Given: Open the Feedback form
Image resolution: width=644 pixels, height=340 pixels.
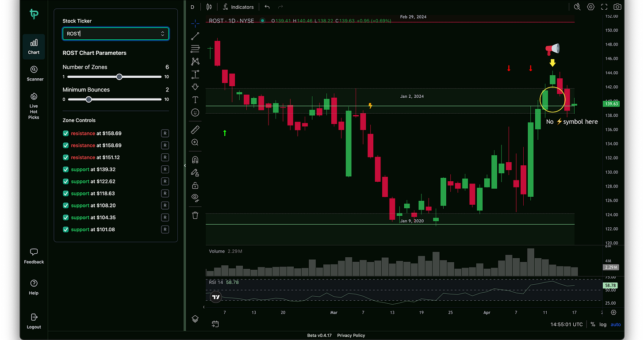Looking at the screenshot, I should [x=34, y=256].
